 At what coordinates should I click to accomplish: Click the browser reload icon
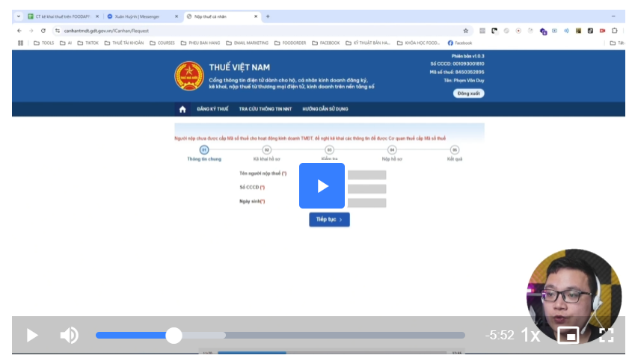pyautogui.click(x=43, y=31)
